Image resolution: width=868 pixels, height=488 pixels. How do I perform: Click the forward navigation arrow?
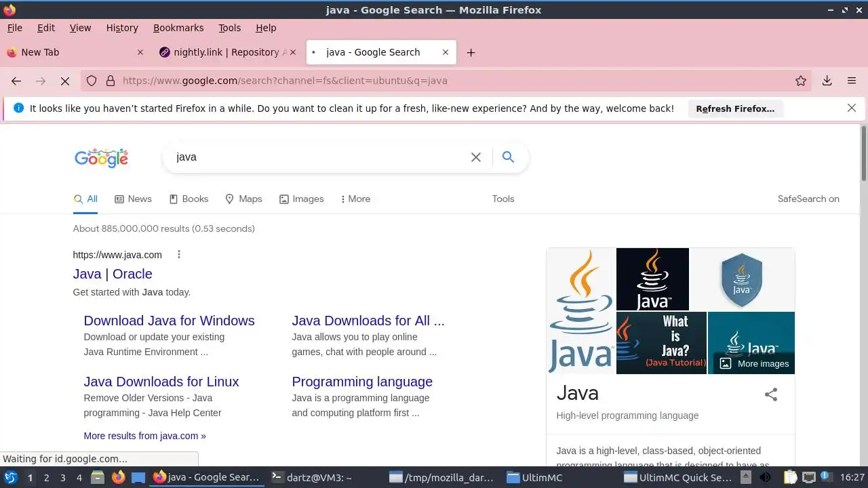point(41,81)
